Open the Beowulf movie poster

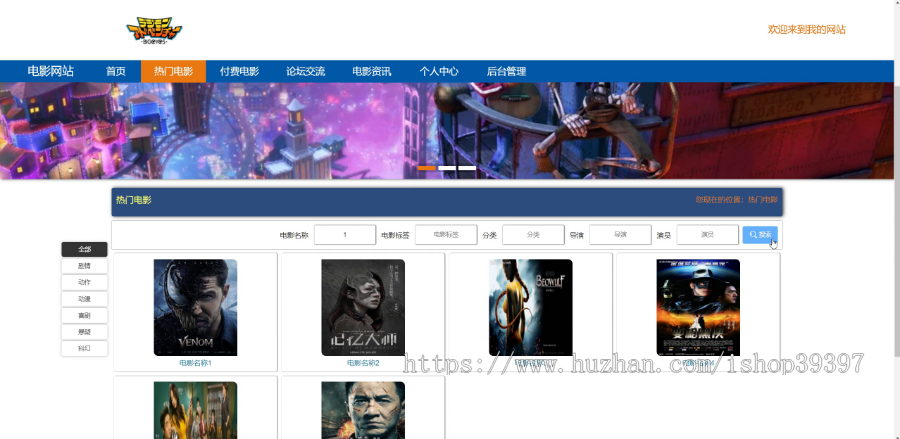[530, 308]
